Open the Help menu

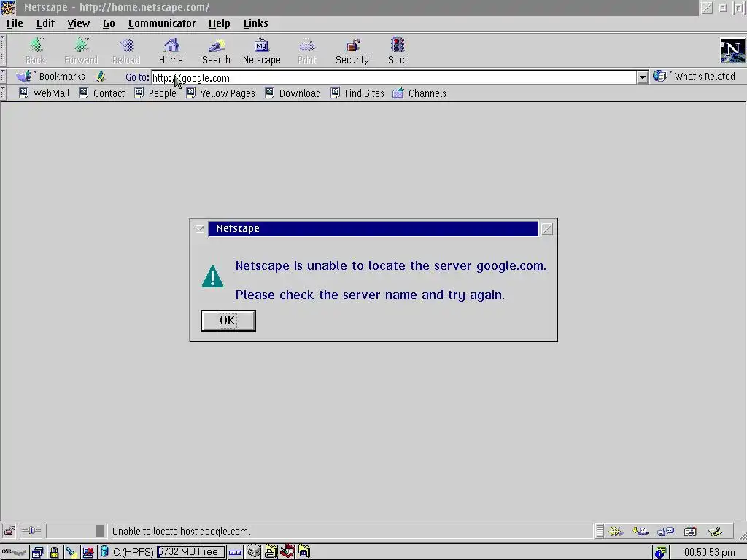coord(219,23)
